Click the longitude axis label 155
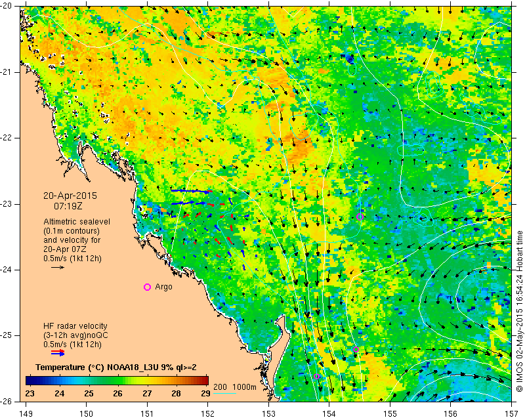525x420 pixels. coord(390,414)
